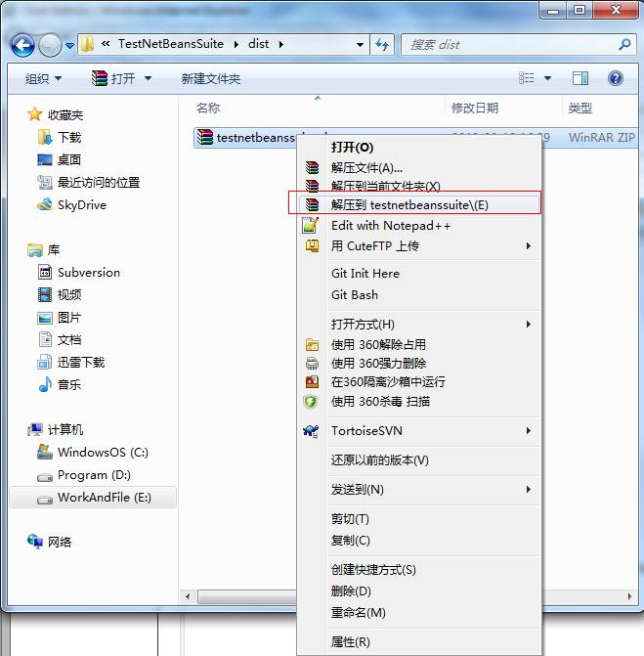Open the 组织 organize dropdown menu

tap(43, 78)
